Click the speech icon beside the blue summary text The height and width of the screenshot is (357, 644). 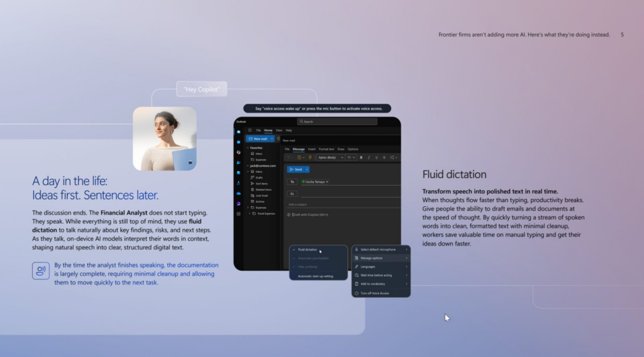[x=41, y=271]
